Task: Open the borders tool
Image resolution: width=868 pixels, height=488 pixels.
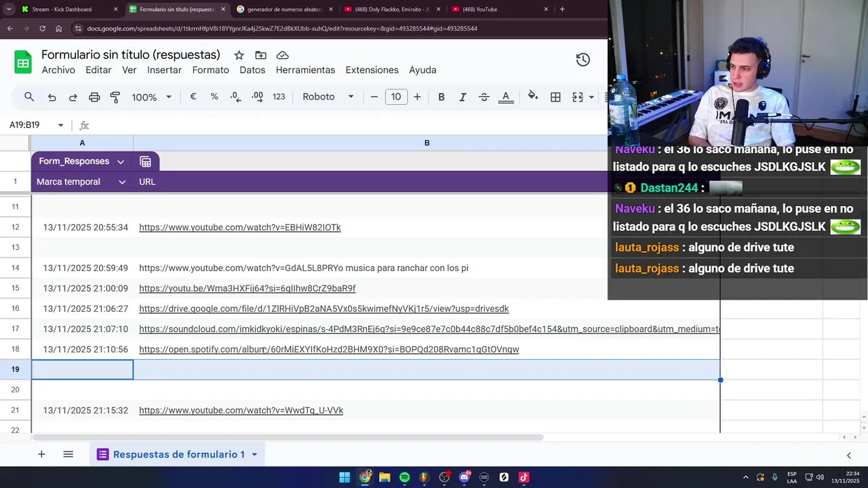Action: point(555,97)
